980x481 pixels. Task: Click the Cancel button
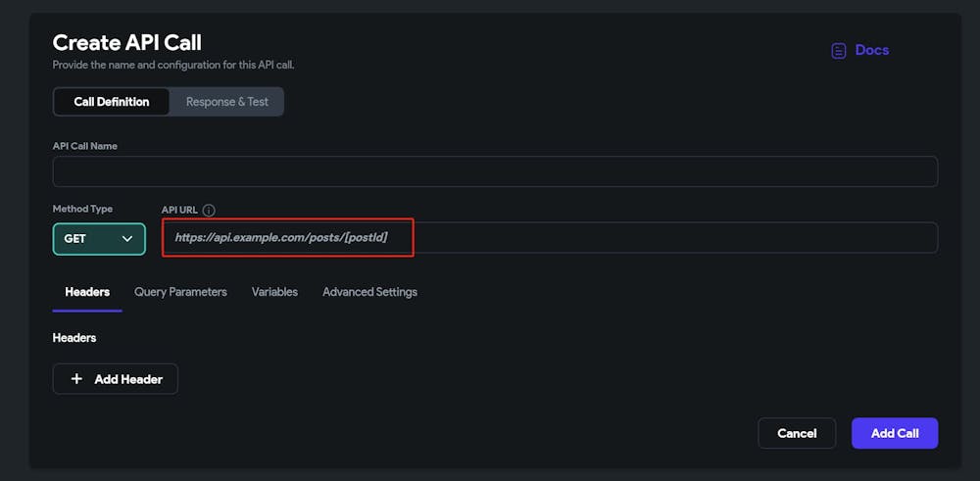coord(797,433)
